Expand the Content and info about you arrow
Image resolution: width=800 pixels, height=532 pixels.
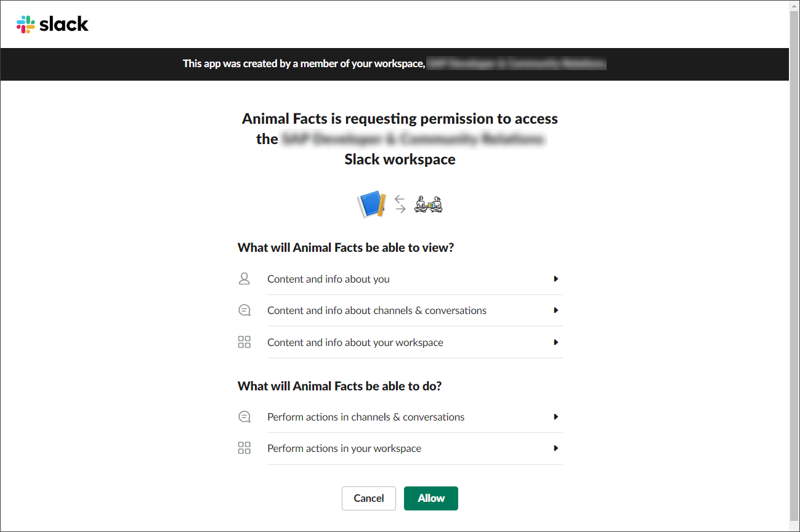(556, 279)
